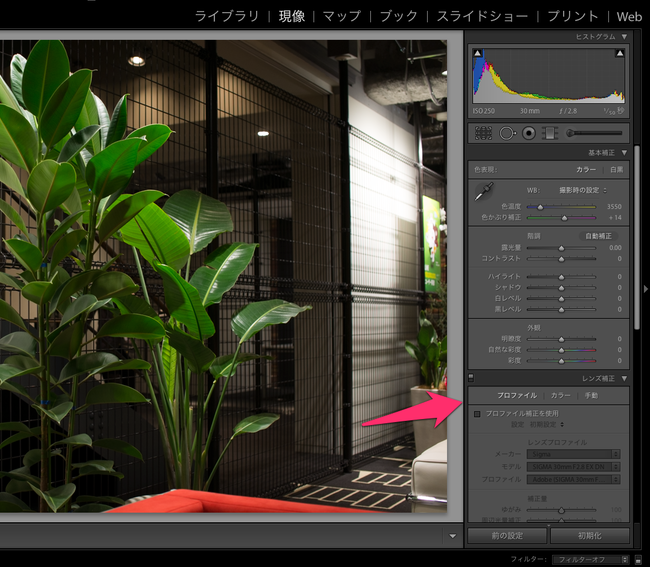Open the フィルターオフ filter dropdown
This screenshot has width=650, height=567.
pyautogui.click(x=590, y=560)
